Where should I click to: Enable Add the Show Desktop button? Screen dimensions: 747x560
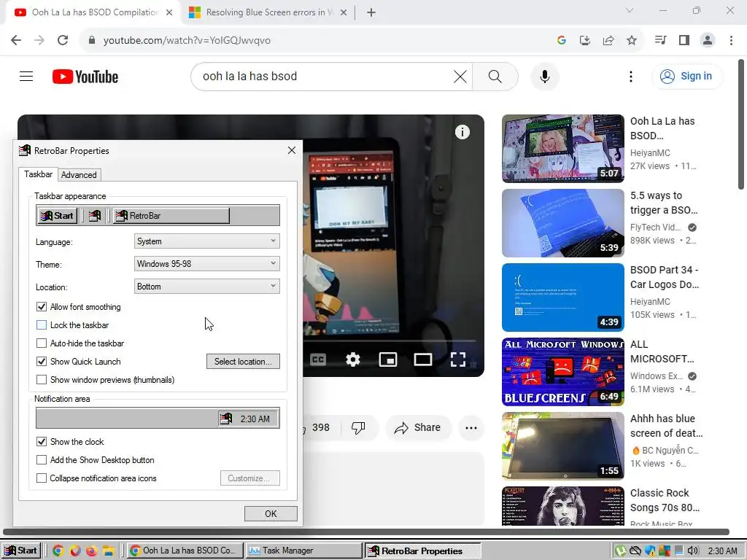42,459
